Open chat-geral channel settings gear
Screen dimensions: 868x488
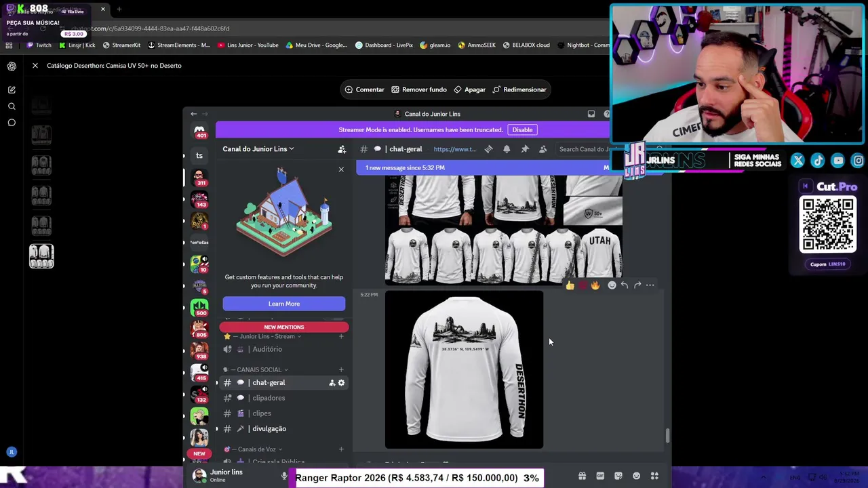[341, 383]
